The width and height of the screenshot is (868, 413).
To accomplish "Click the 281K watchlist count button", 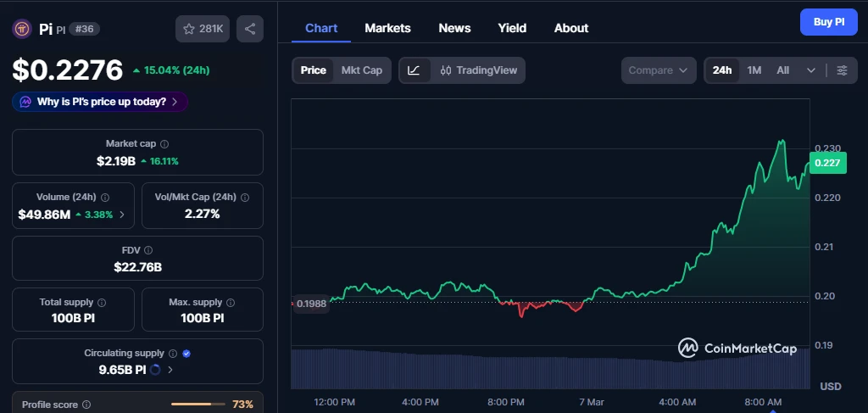I will tap(203, 29).
